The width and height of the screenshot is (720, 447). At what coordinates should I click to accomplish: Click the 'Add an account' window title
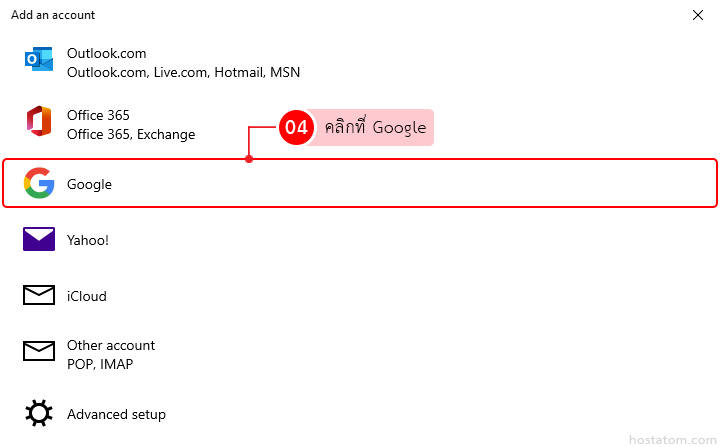(x=53, y=15)
